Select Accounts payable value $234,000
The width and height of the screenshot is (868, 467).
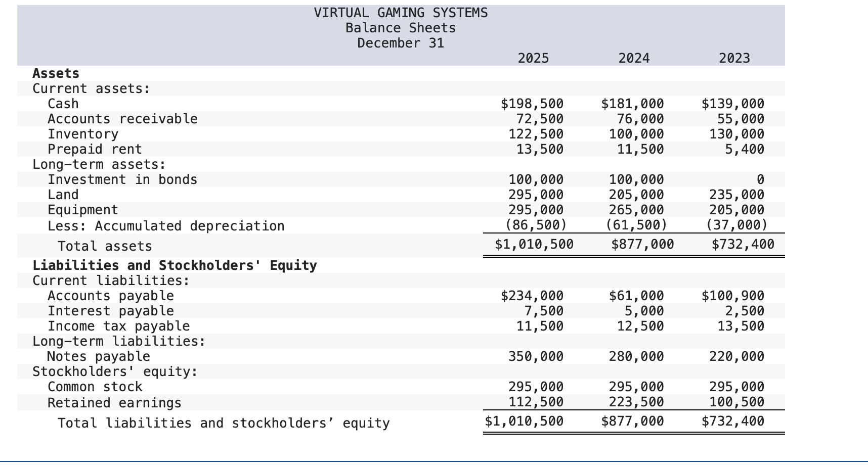click(x=532, y=296)
